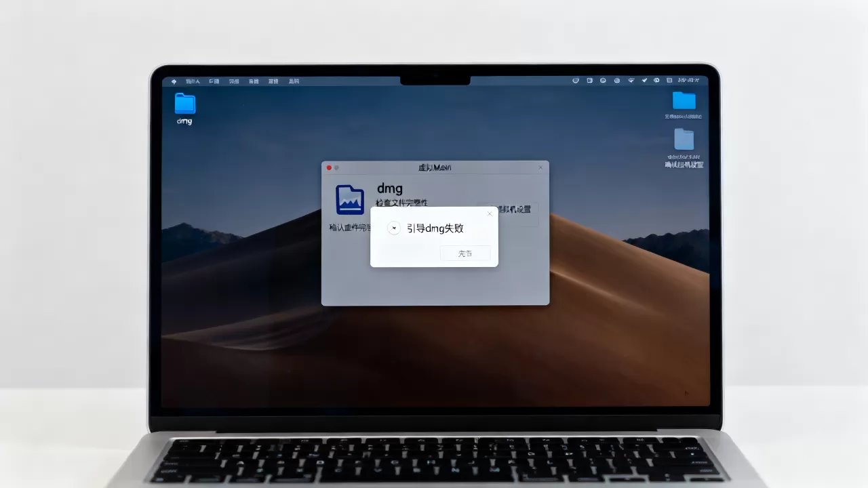Select the bright blue folder at desktop right
The height and width of the screenshot is (488, 868).
coord(684,100)
